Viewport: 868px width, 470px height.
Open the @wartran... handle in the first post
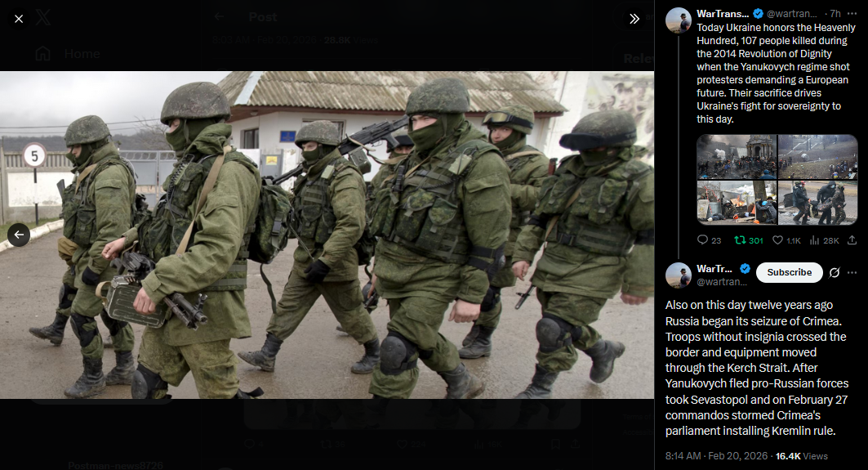pyautogui.click(x=791, y=14)
